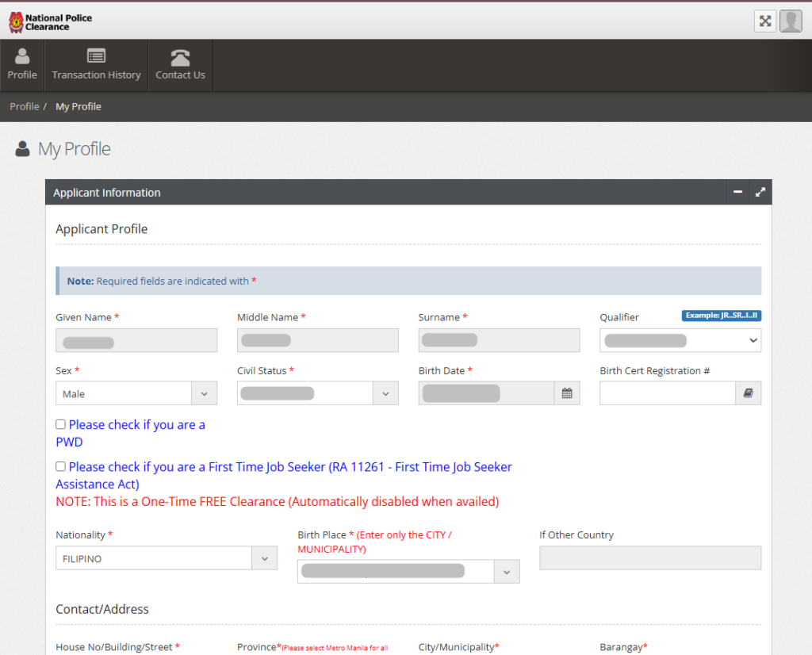The image size is (812, 655).
Task: Click the Middle Name field
Action: [x=317, y=340]
